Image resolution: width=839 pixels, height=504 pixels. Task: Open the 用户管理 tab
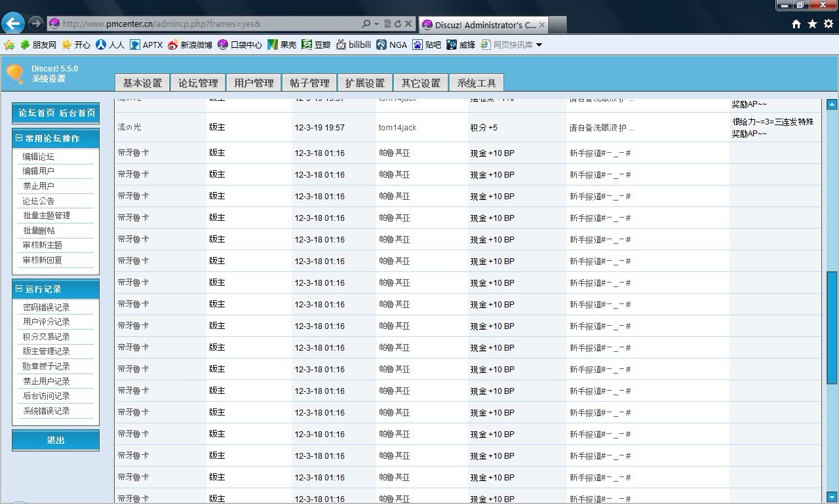[x=254, y=83]
